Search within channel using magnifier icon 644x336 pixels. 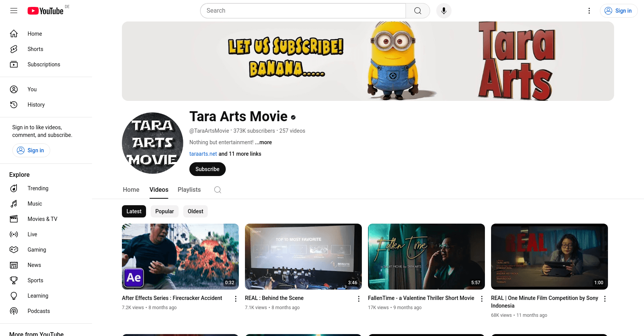[x=217, y=190]
